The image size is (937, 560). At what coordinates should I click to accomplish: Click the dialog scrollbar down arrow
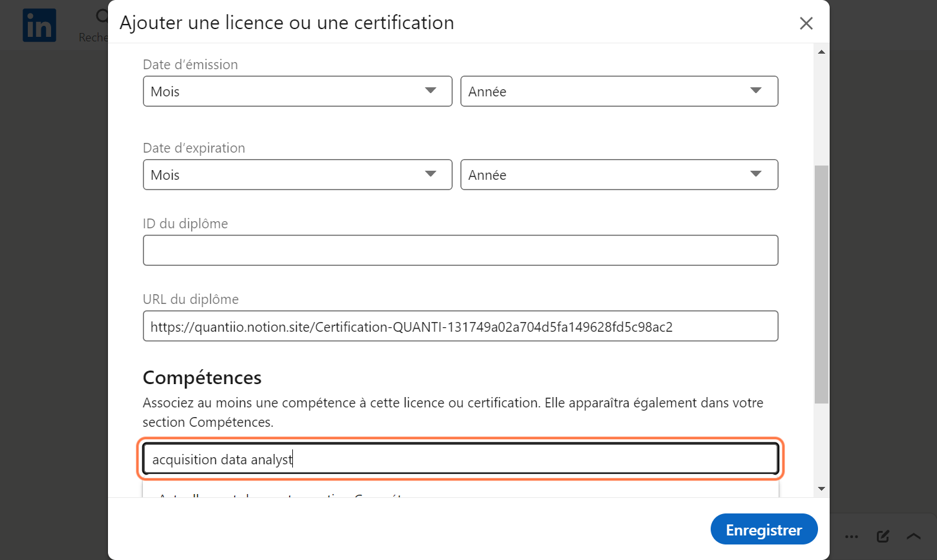(821, 489)
